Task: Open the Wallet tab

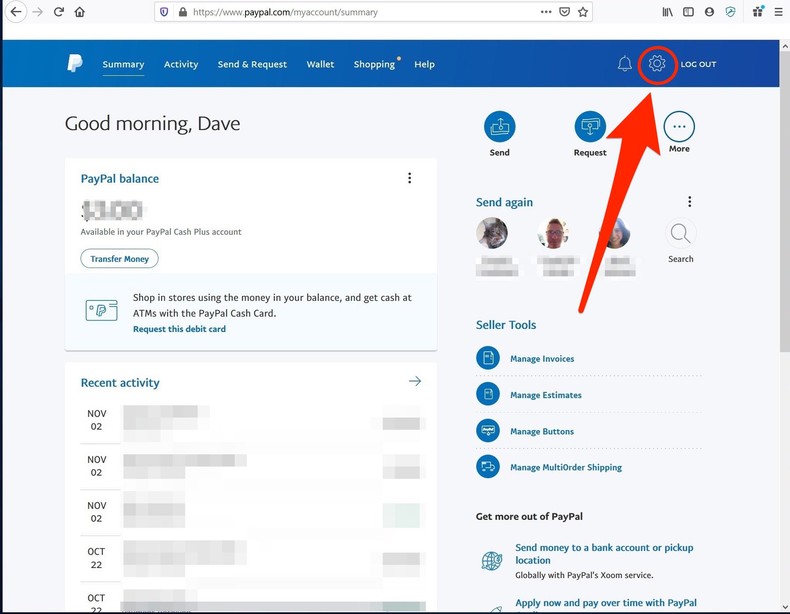Action: tap(320, 64)
